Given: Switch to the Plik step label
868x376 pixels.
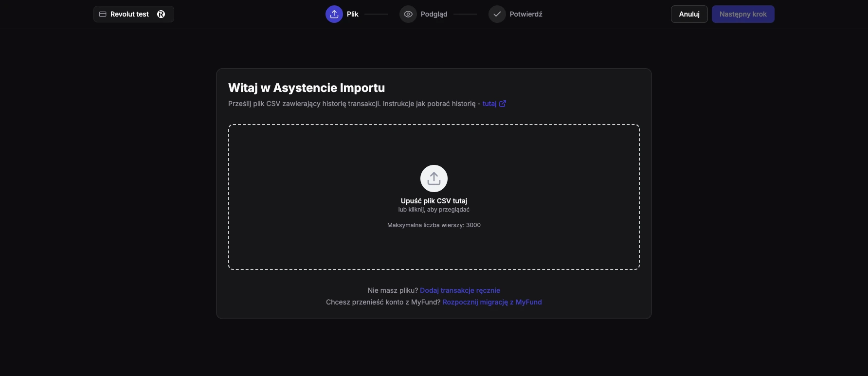Looking at the screenshot, I should pyautogui.click(x=352, y=14).
